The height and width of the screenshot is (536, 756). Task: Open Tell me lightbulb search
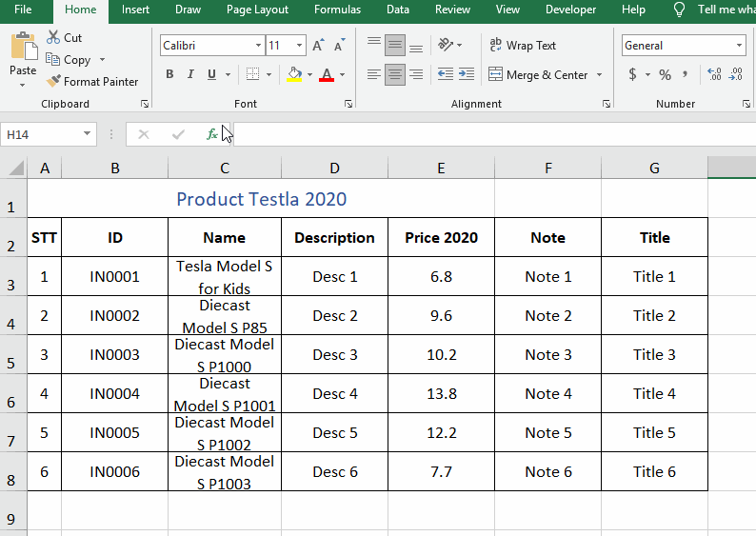click(x=679, y=10)
